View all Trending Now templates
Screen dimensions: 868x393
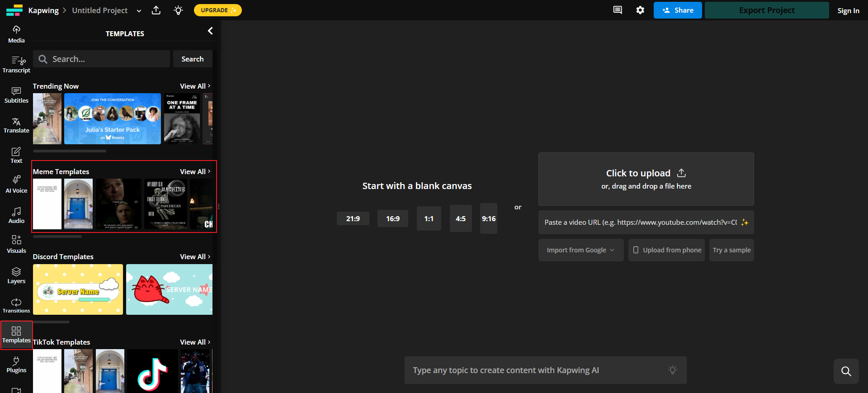[x=195, y=86]
